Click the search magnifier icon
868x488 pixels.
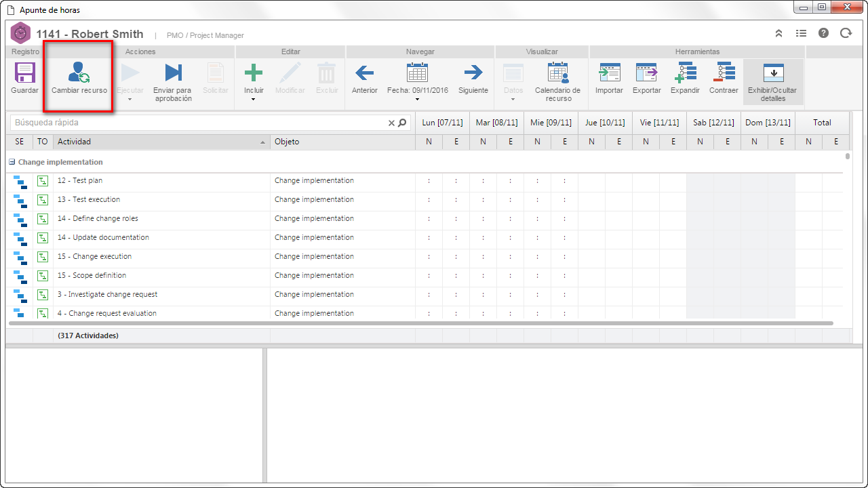[x=403, y=123]
